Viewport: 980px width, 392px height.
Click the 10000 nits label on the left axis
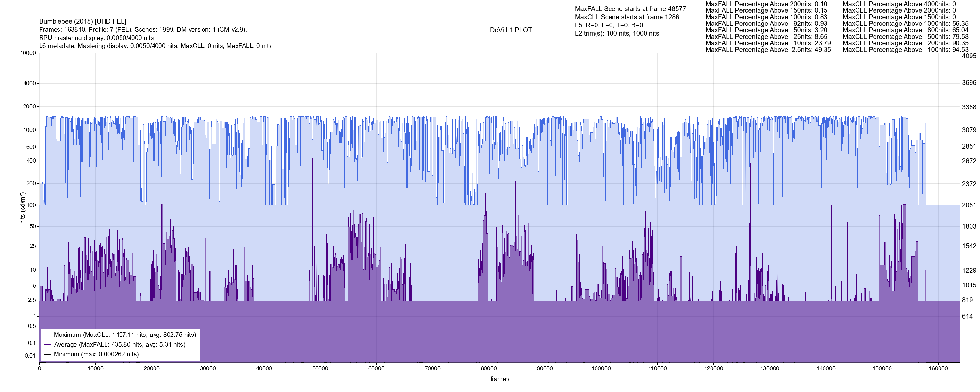(x=28, y=53)
